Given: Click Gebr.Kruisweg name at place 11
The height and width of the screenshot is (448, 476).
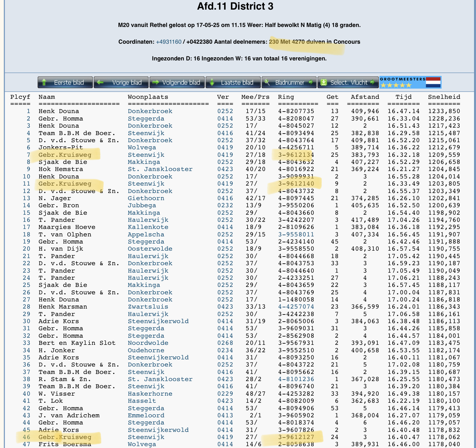Looking at the screenshot, I should pyautogui.click(x=65, y=184).
